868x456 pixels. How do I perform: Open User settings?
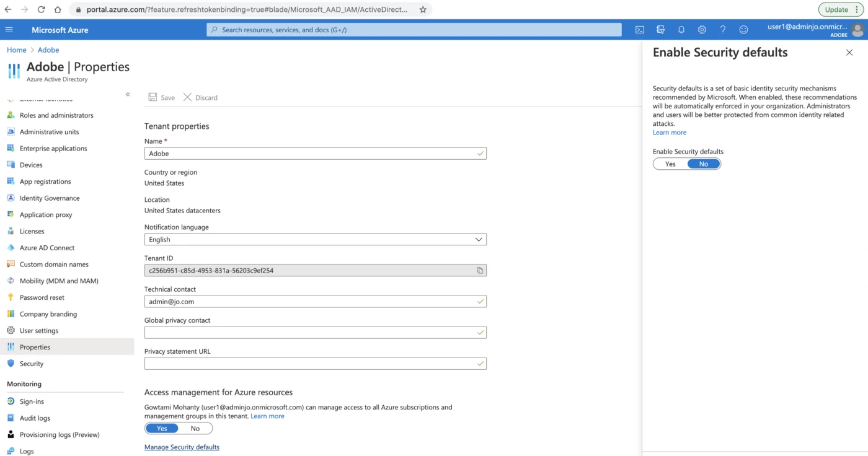coord(39,331)
